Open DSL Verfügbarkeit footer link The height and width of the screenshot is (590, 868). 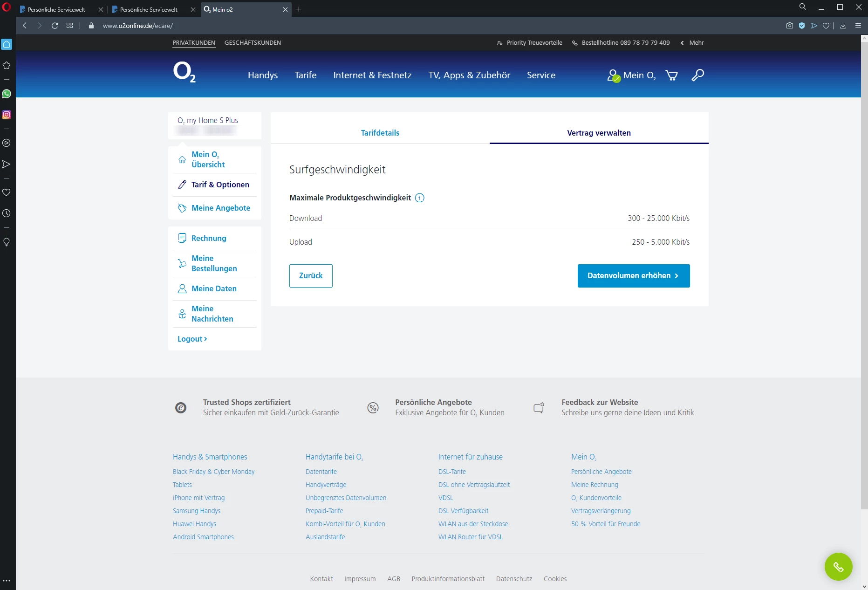(463, 511)
